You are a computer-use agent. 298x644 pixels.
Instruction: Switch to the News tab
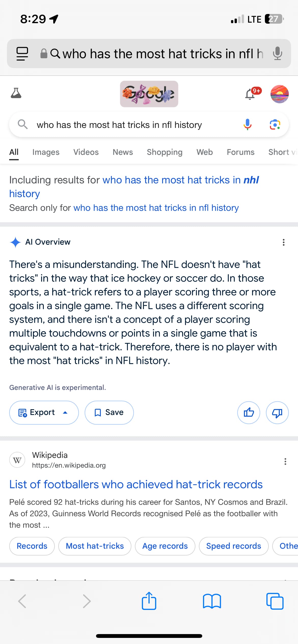[123, 152]
